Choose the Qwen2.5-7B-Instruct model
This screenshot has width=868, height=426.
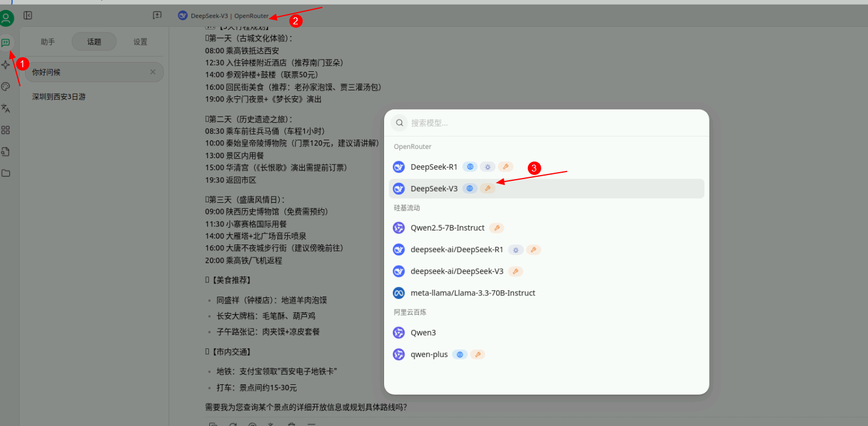(546, 228)
